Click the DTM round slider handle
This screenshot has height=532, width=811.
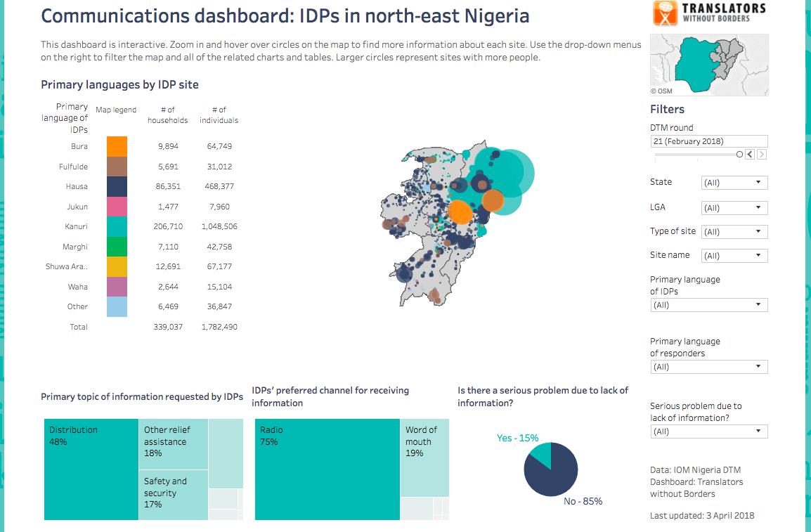tap(739, 155)
